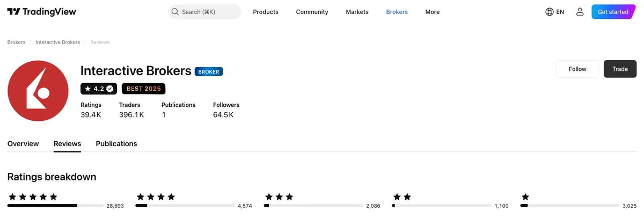
Task: Click the two-star progress bar
Action: point(442,206)
